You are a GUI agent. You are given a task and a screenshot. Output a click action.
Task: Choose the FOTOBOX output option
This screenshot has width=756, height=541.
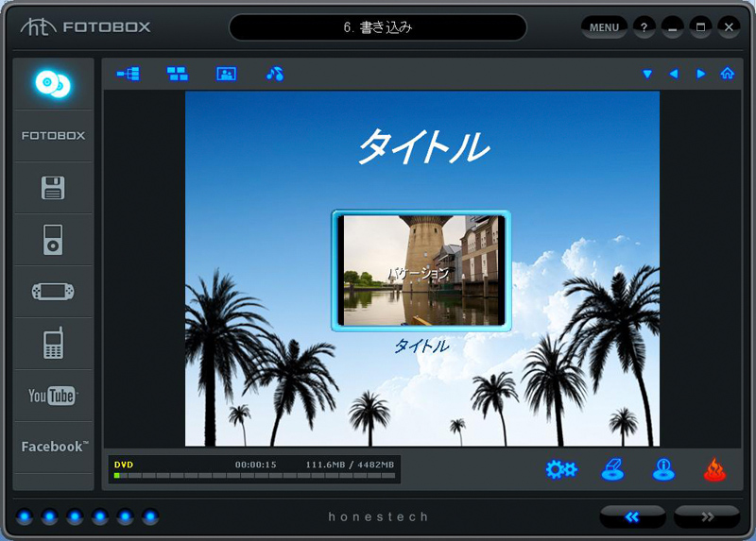tap(53, 136)
